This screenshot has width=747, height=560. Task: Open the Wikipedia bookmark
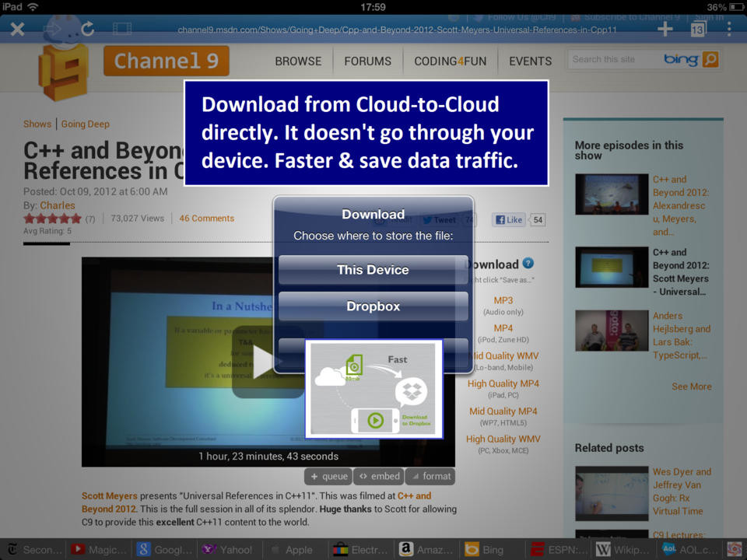click(x=623, y=550)
